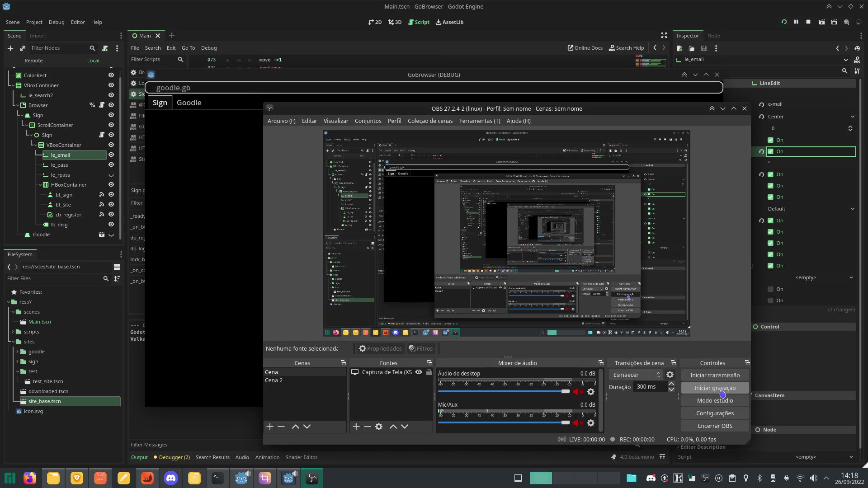868x488 pixels.
Task: Open the Esmaecer transition dropdown
Action: tap(636, 375)
